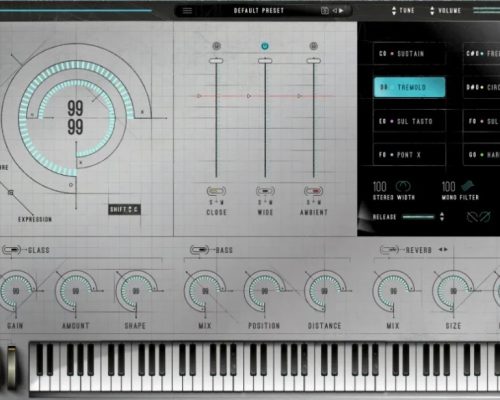Click the Release up-down arrows
500x400 pixels.
[442, 217]
